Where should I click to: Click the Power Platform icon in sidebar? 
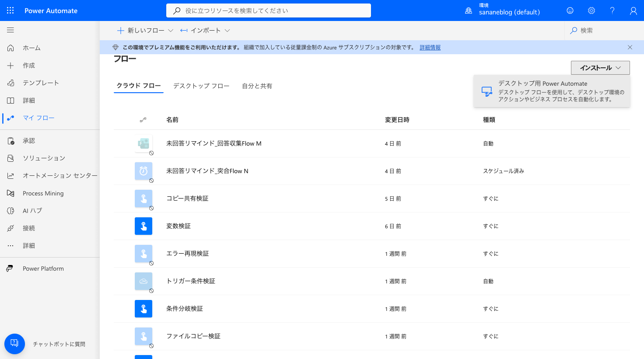[x=10, y=268]
